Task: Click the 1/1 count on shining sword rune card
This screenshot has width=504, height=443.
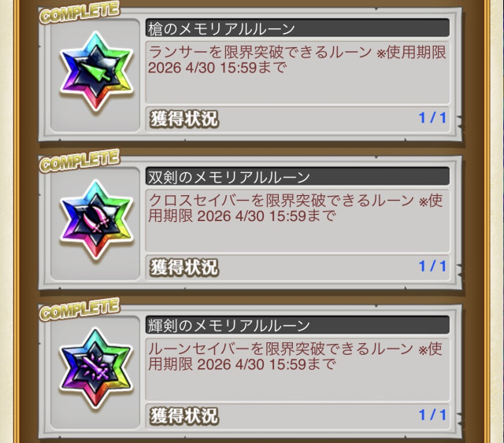Action: pyautogui.click(x=432, y=415)
